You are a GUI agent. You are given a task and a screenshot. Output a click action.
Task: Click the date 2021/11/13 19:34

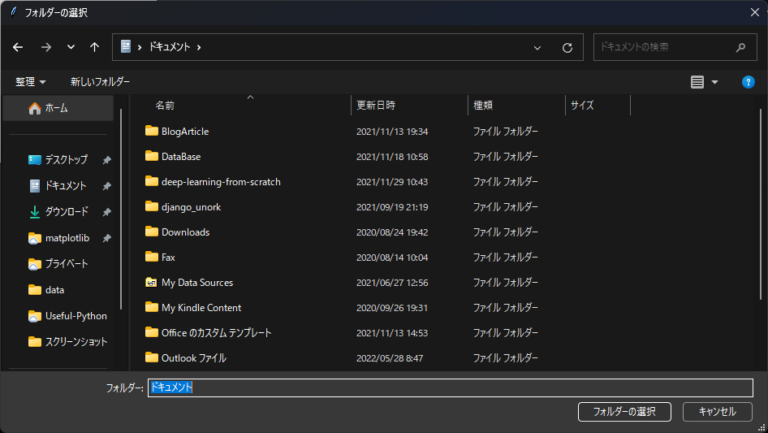click(x=392, y=131)
